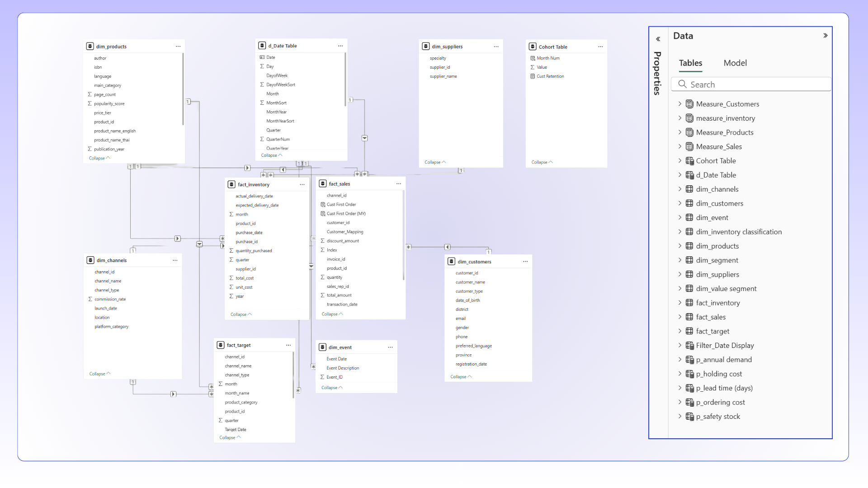The image size is (868, 488).
Task: Click the dim_products table scrollbar
Action: (183, 89)
